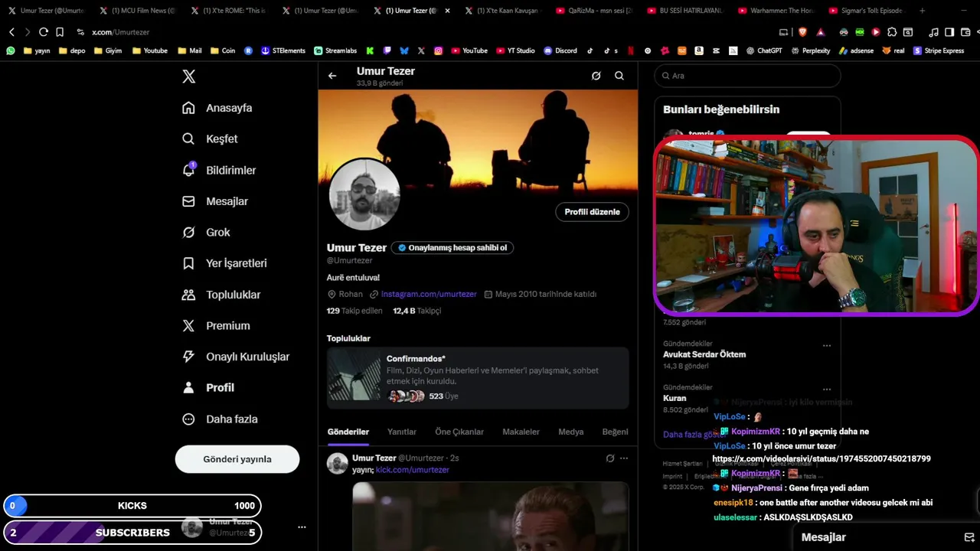Open the new browser tab plus button

point(922,11)
